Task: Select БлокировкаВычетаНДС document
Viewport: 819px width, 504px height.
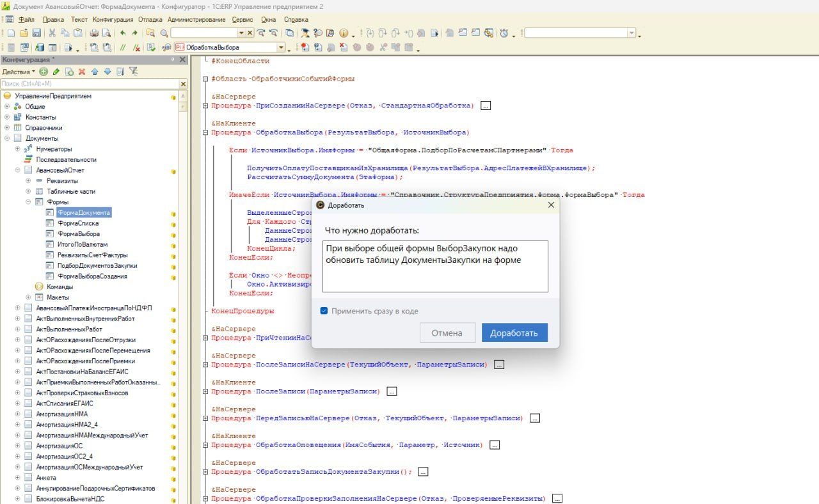Action: 70,499
